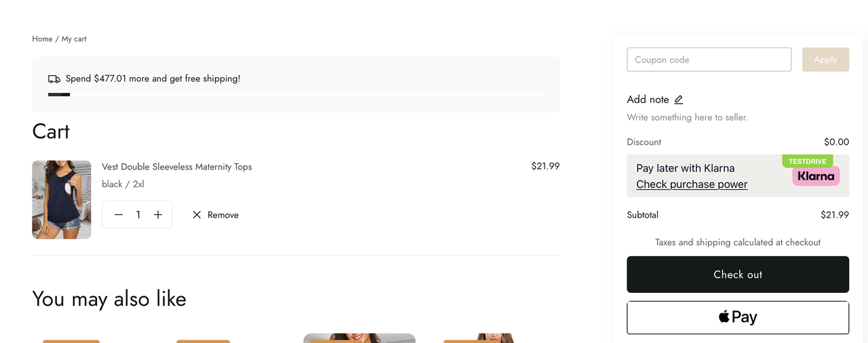Click the free shipping progress bar
868x343 pixels.
tap(296, 94)
